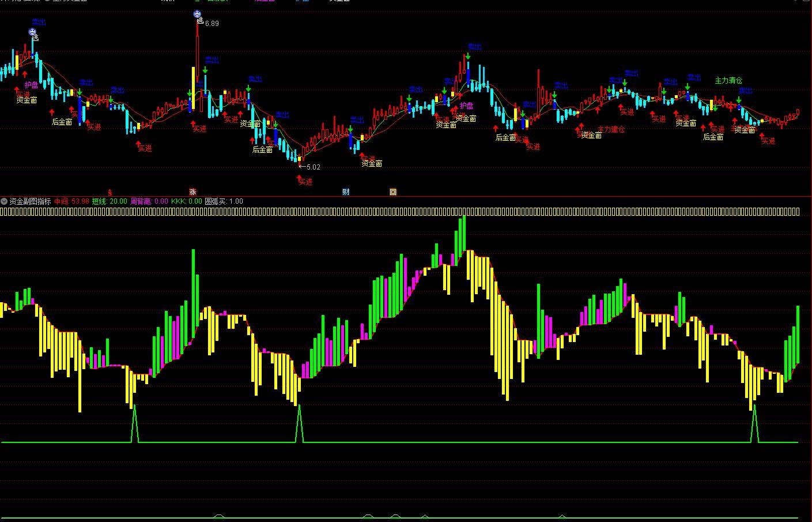Open the 财 info marker on time axis
The height and width of the screenshot is (522, 812).
(x=346, y=192)
